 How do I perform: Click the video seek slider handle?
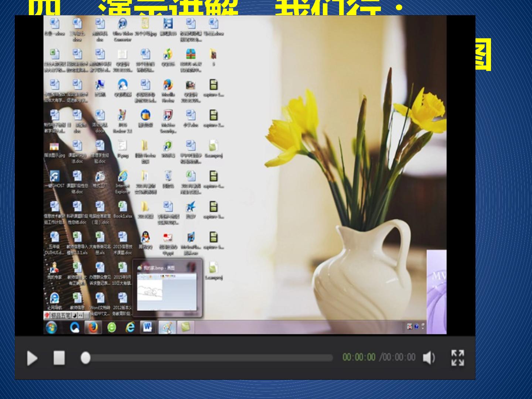(x=86, y=358)
